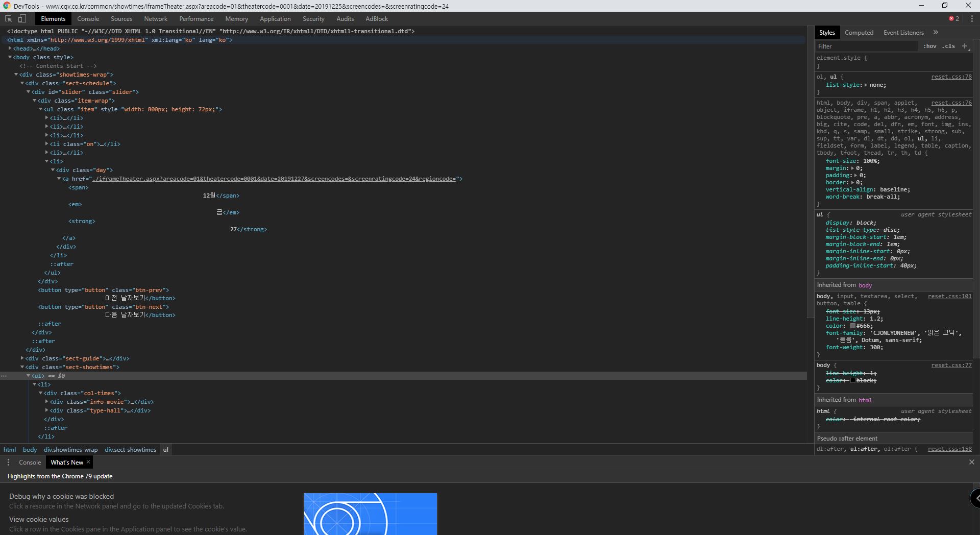980x535 pixels.
Task: Open the Event Listeners tab
Action: (x=903, y=32)
